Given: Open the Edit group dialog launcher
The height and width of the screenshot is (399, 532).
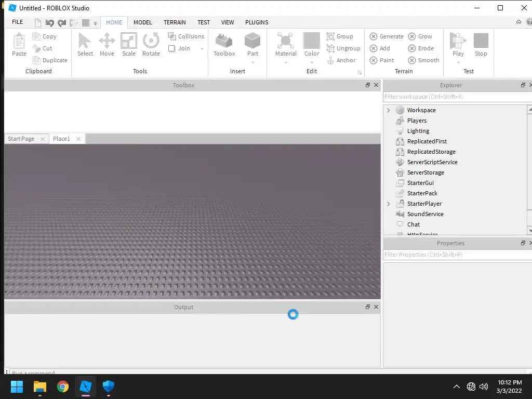Looking at the screenshot, I should [360, 73].
